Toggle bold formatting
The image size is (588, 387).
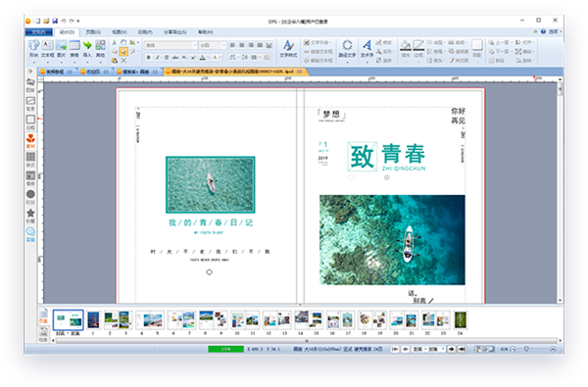tap(149, 58)
